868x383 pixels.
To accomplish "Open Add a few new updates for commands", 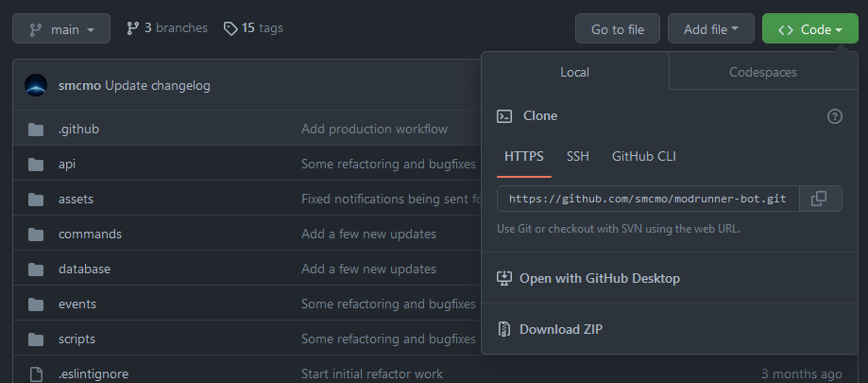I will click(x=368, y=234).
